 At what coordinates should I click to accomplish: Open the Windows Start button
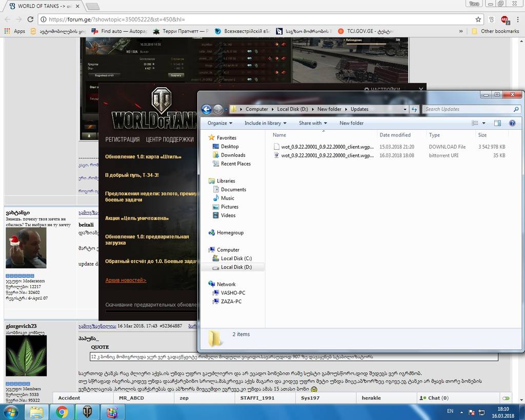11,412
